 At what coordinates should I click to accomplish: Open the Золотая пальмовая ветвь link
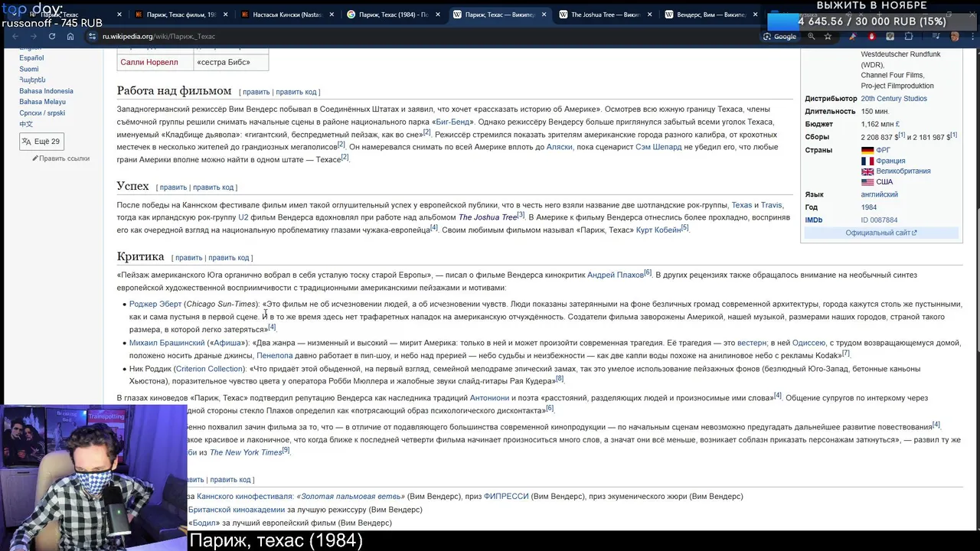[350, 497]
